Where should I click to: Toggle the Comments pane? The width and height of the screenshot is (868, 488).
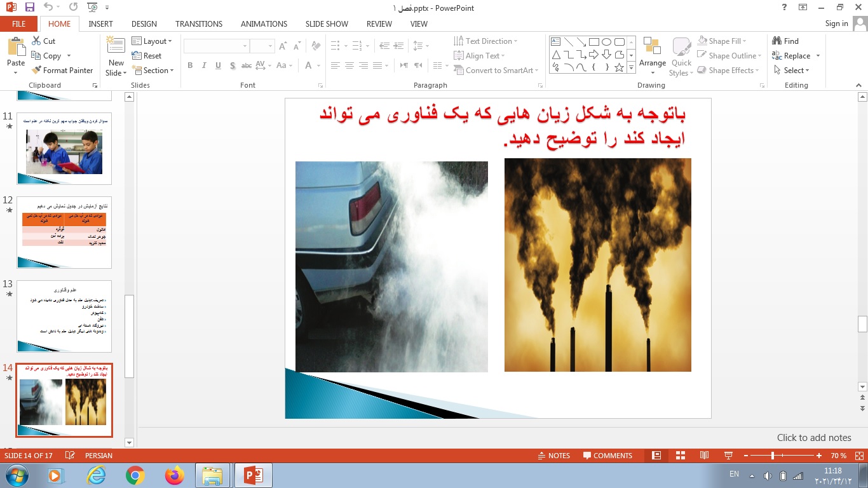point(607,456)
